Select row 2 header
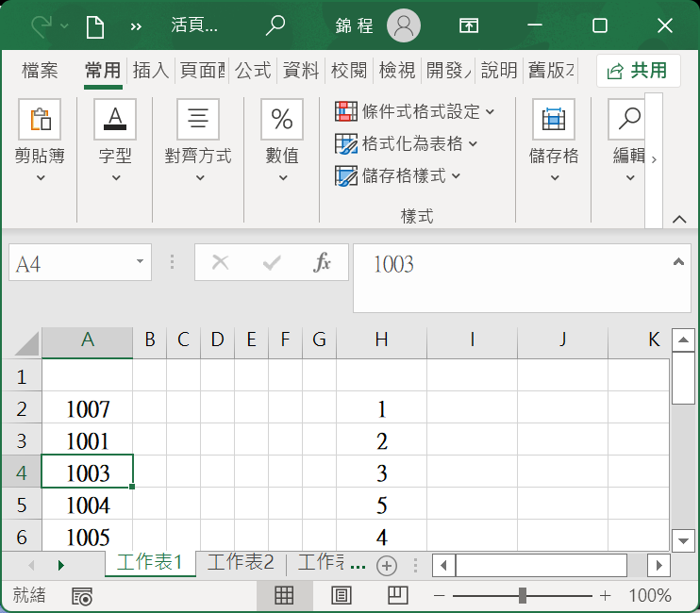Screen dimensions: 700x613 coord(22,408)
